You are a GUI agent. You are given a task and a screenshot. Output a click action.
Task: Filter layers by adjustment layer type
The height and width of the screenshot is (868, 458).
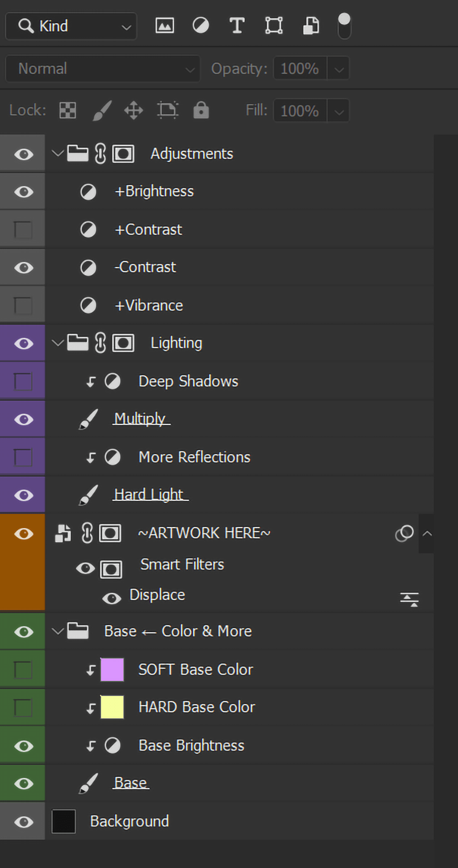click(201, 25)
